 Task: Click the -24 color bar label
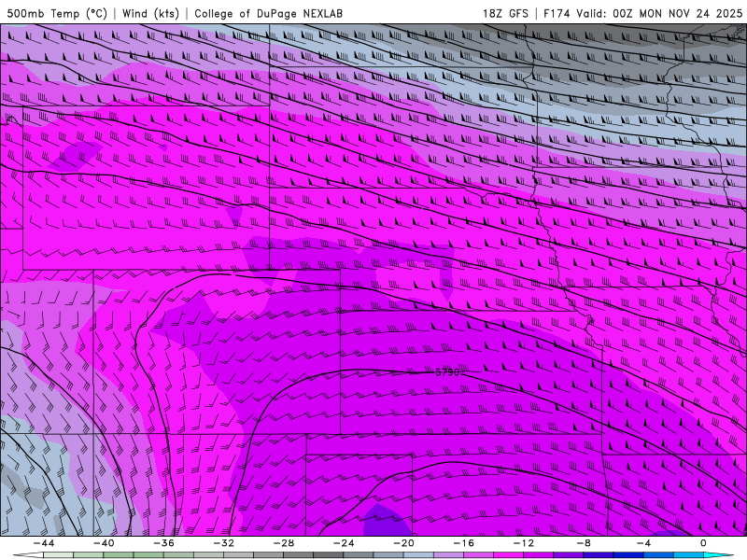[x=344, y=543]
